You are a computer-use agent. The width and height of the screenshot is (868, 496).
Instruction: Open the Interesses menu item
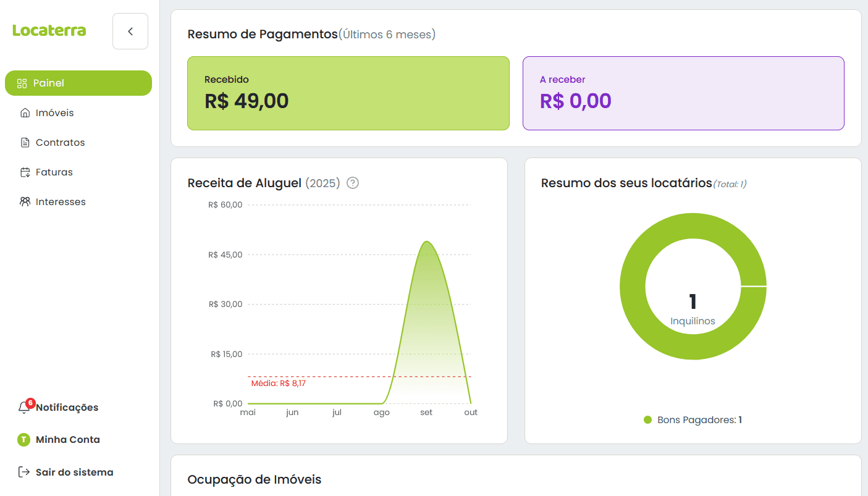(x=61, y=202)
